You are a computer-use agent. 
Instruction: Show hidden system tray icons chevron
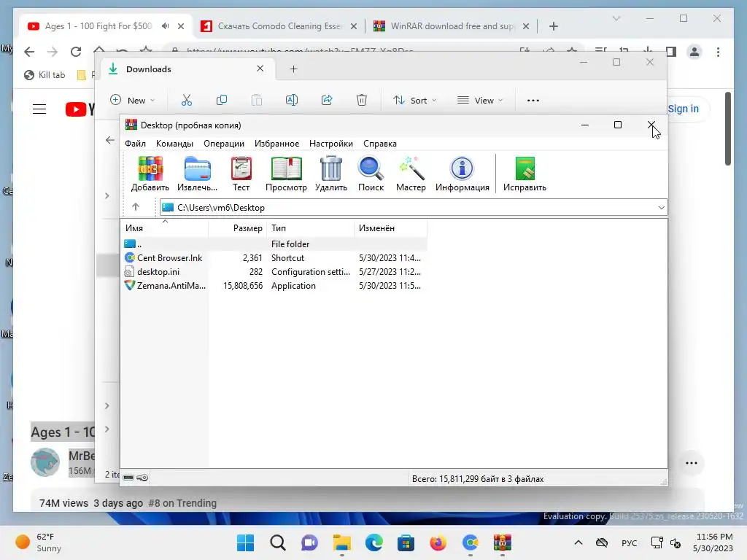(x=578, y=542)
